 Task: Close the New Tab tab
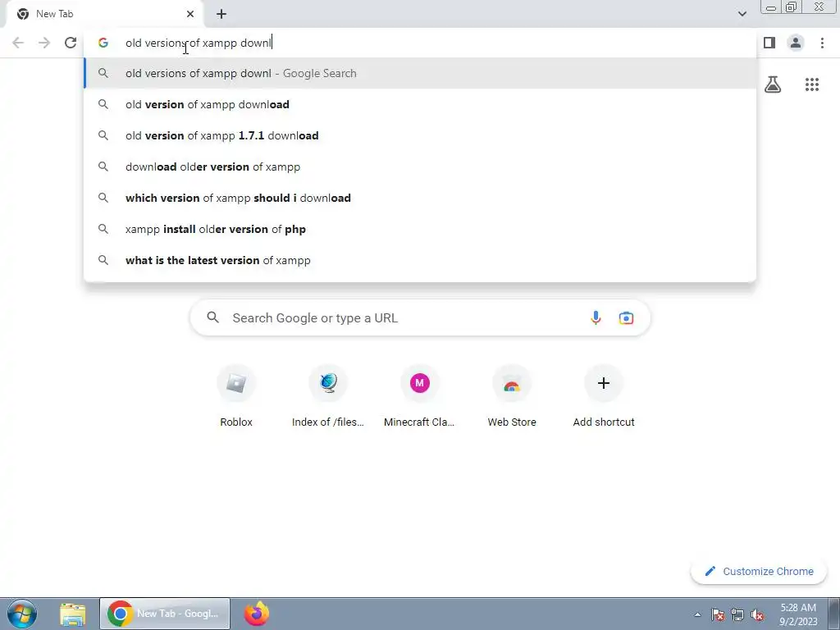(190, 14)
